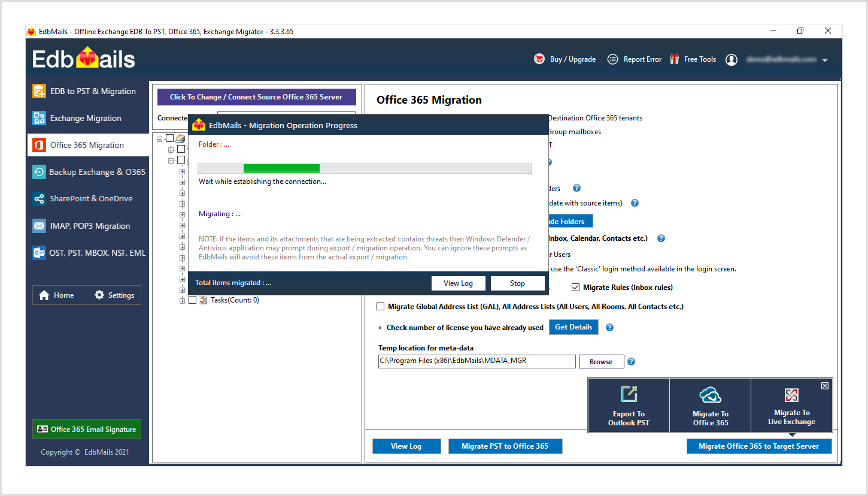
Task: Click Get Details for license usage
Action: (573, 327)
